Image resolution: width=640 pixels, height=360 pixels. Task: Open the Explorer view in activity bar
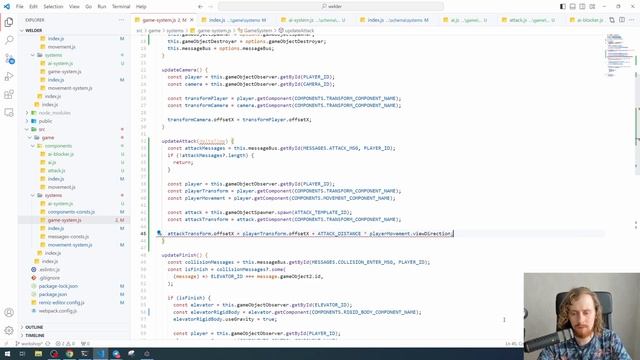[9, 22]
